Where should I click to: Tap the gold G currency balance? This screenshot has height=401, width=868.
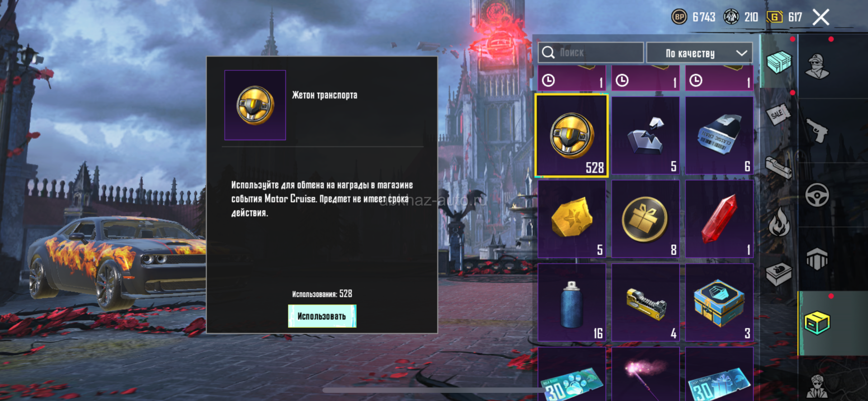tap(784, 17)
